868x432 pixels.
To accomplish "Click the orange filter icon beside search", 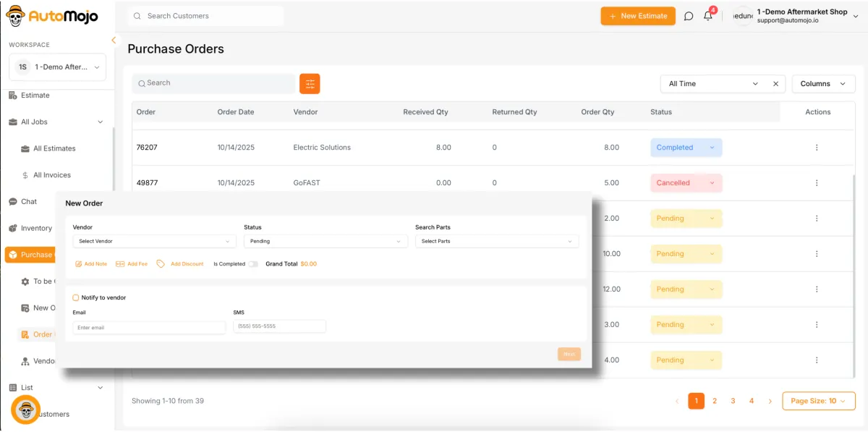I will pos(310,84).
